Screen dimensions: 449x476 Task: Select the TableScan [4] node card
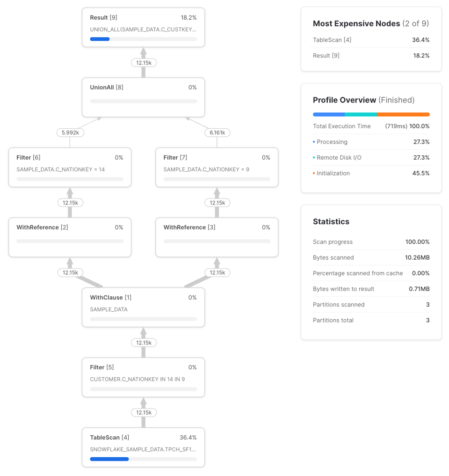click(143, 447)
